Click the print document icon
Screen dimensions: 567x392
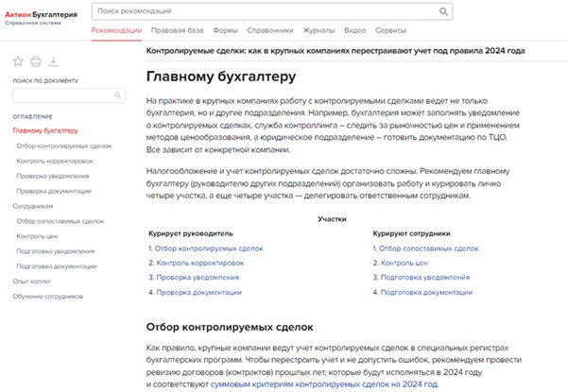coord(35,61)
